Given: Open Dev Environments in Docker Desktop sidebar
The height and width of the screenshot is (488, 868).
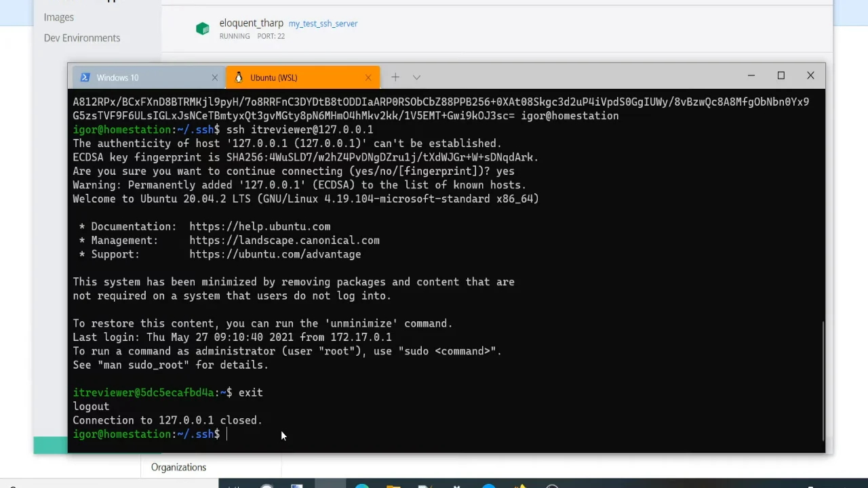Looking at the screenshot, I should 82,38.
